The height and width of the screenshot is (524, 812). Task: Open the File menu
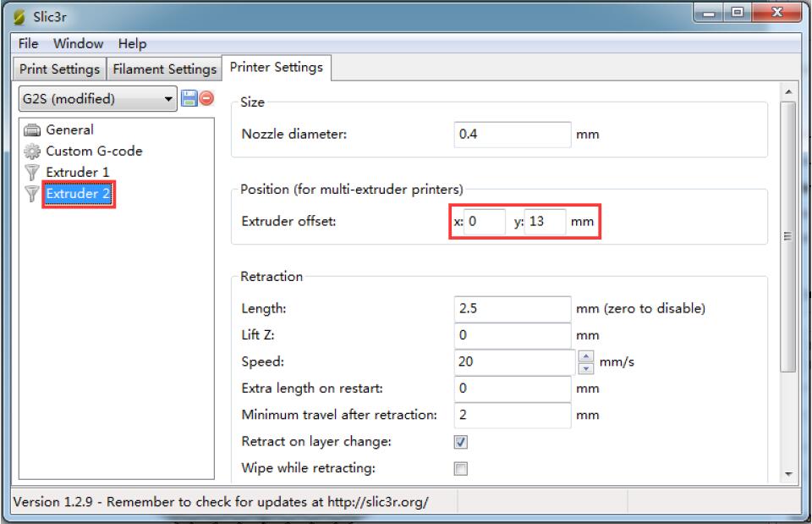[29, 43]
